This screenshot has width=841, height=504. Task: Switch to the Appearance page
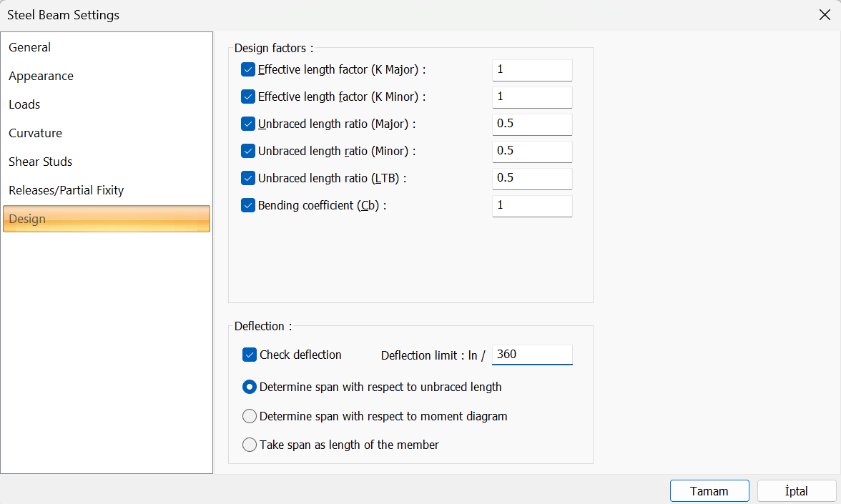(x=41, y=76)
